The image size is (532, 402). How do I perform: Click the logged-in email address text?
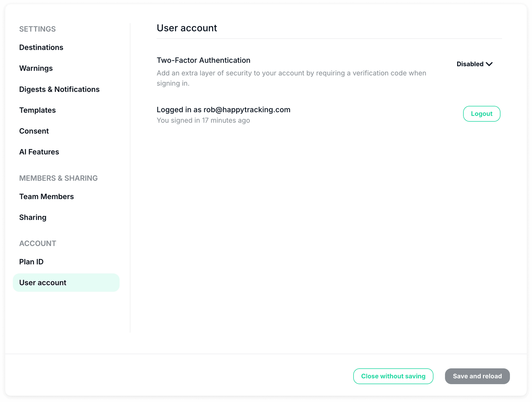point(247,110)
